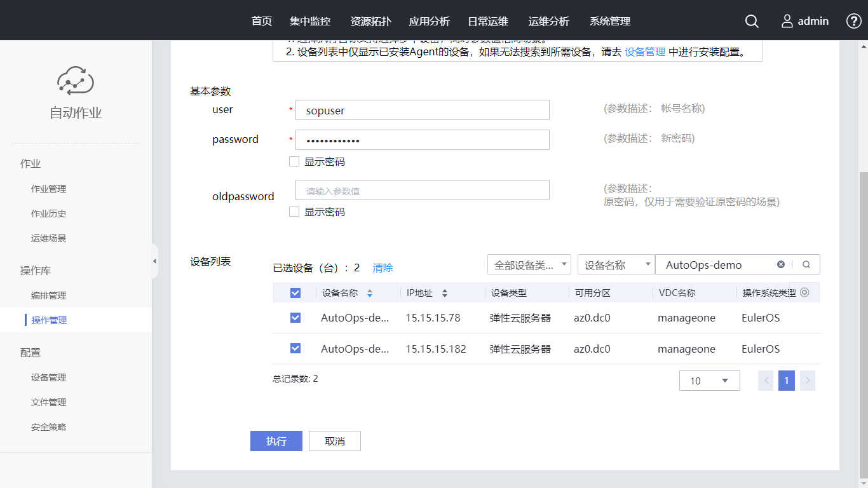The height and width of the screenshot is (488, 868).
Task: Click the search magnifier icon in top bar
Action: click(752, 21)
